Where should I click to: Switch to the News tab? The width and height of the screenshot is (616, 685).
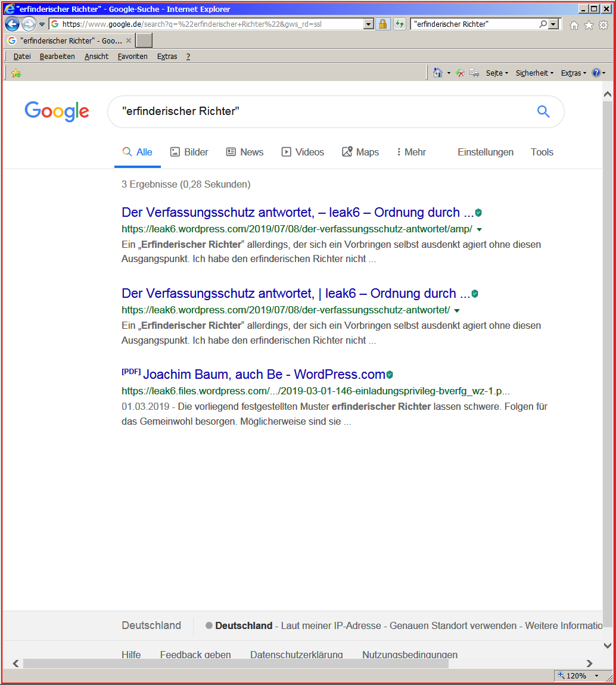tap(245, 152)
